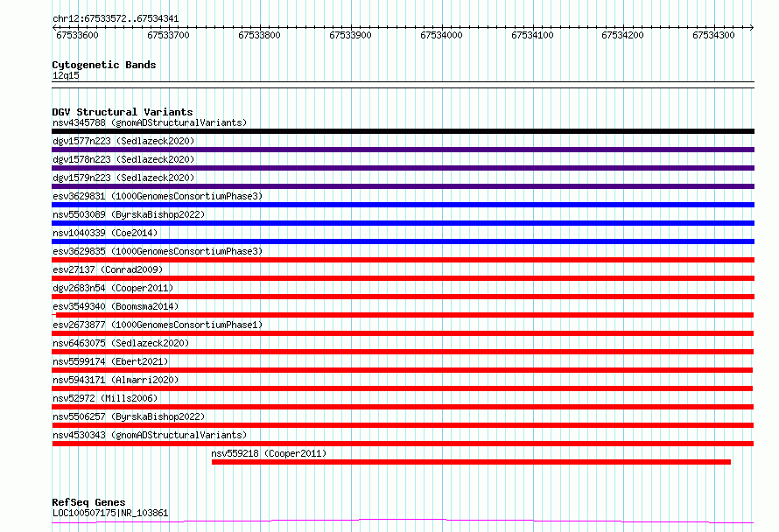Screen dimensions: 779x532
Task: Select the 12q15 band label
Action: [x=66, y=75]
